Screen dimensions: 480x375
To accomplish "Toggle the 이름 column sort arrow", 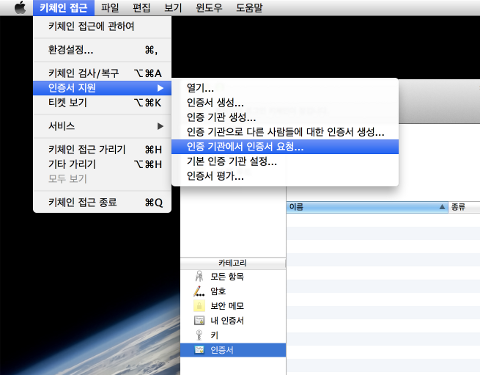I will (x=442, y=207).
